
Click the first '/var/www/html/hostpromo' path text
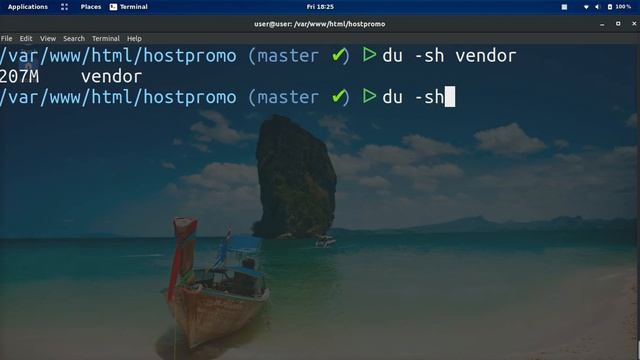coord(118,56)
